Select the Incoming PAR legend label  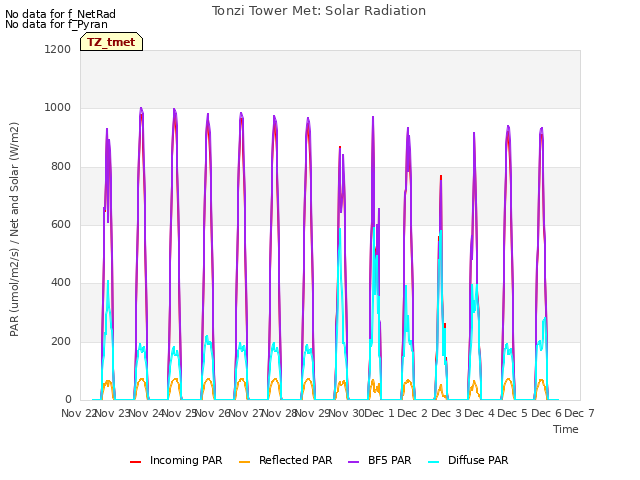coord(186,460)
